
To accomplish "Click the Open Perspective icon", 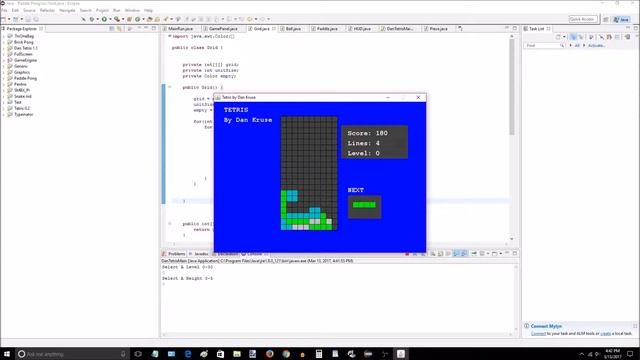I will tap(606, 19).
